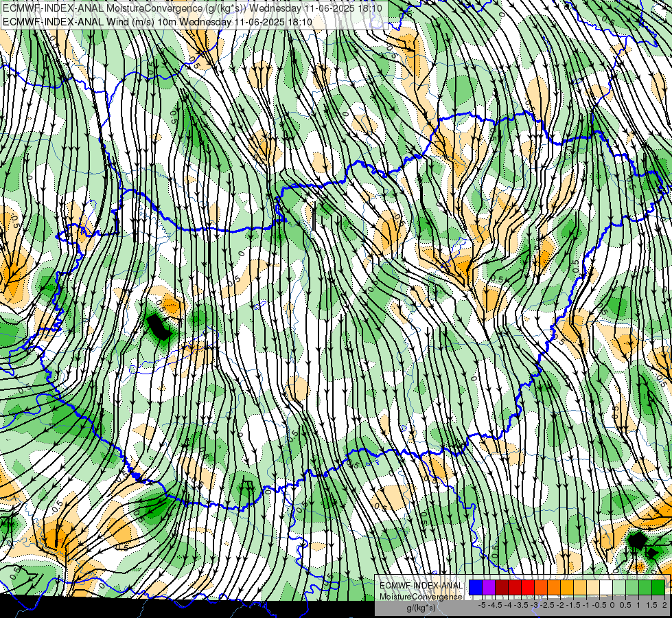
Task: Click the blue swatch in the legend
Action: point(476,587)
